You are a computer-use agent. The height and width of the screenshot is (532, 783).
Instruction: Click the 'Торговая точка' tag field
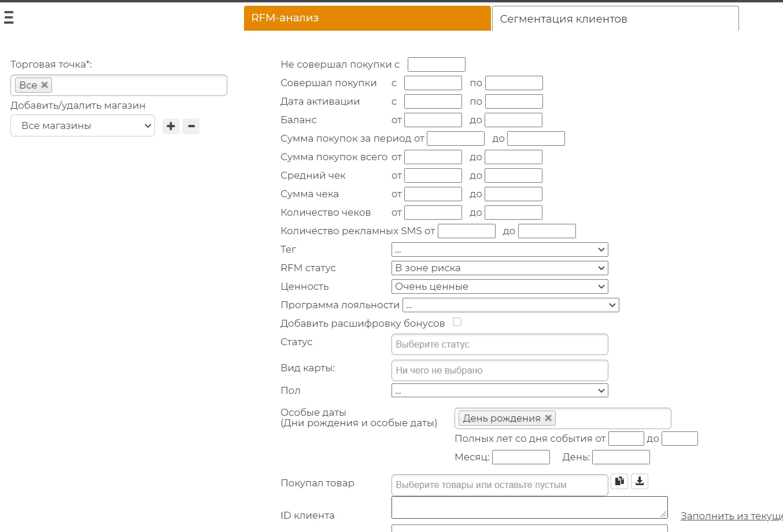(x=119, y=85)
